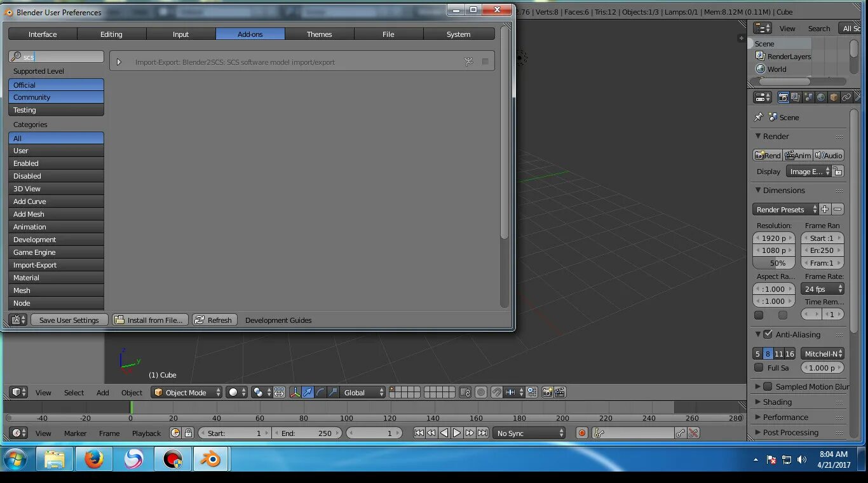This screenshot has height=483, width=868.
Task: Open the 3D viewport editor type selector
Action: 18,393
